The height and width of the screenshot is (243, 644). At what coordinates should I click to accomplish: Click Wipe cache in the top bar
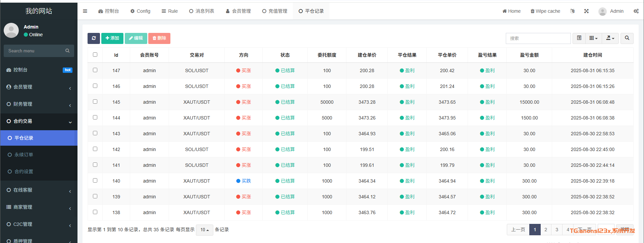545,11
